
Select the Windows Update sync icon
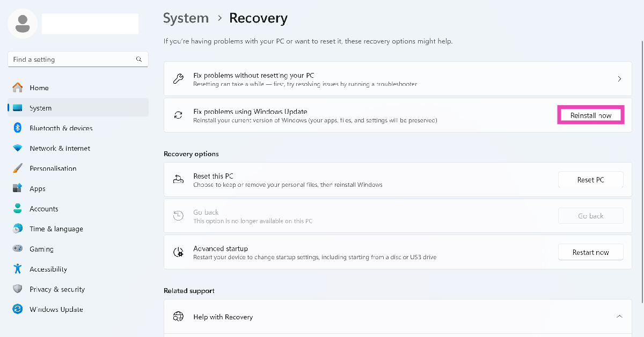click(18, 309)
